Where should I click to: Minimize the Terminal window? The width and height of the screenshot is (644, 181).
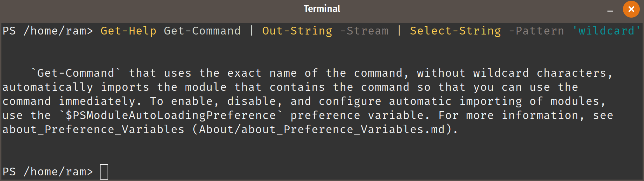coord(610,11)
